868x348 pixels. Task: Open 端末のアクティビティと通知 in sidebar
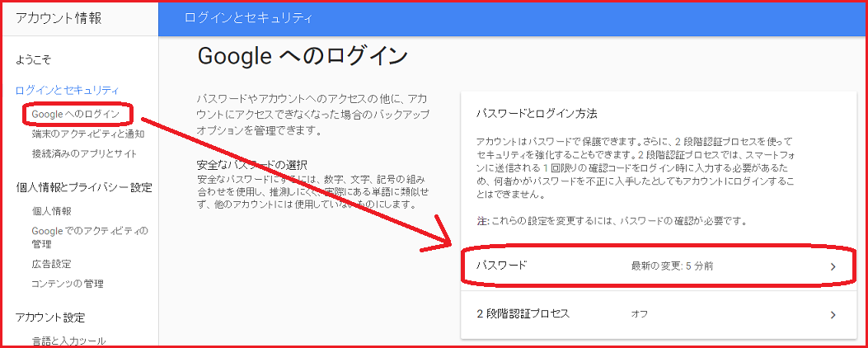[x=88, y=134]
